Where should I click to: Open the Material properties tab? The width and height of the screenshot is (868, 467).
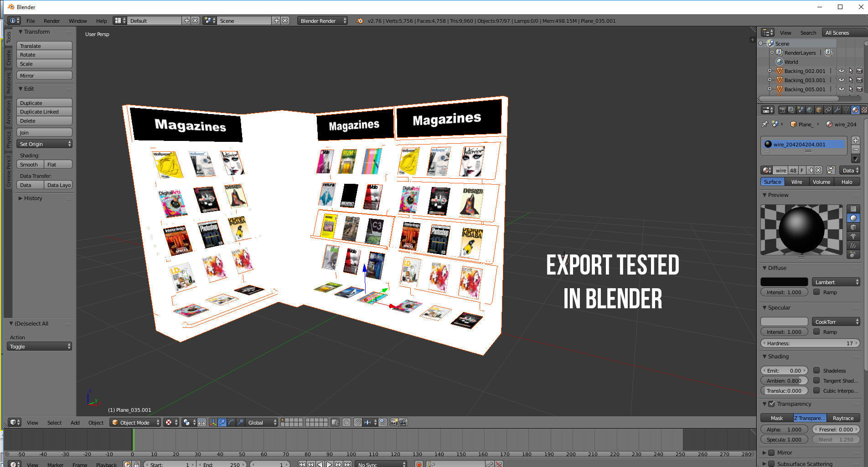click(855, 110)
